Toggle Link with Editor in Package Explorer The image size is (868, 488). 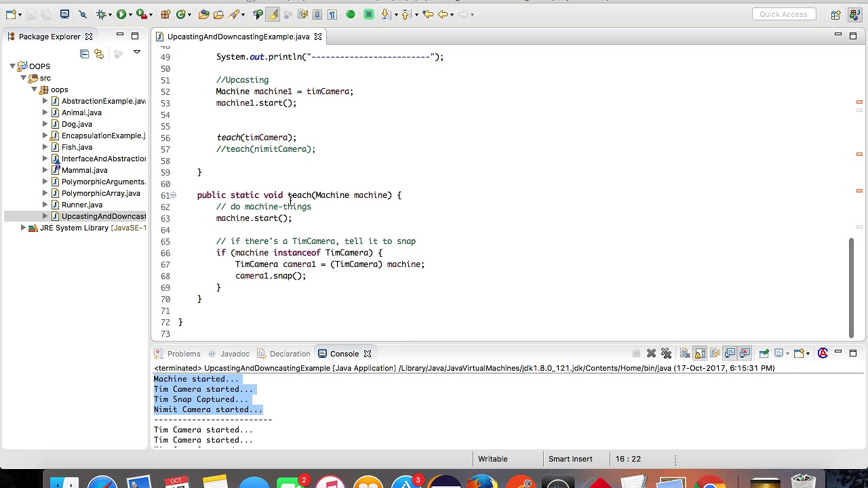click(x=99, y=54)
